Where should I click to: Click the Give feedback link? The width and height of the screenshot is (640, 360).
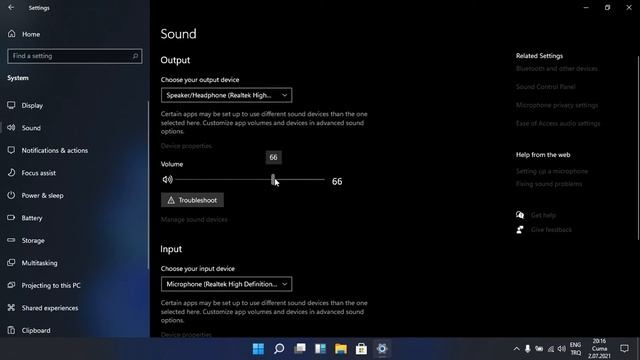pyautogui.click(x=551, y=230)
